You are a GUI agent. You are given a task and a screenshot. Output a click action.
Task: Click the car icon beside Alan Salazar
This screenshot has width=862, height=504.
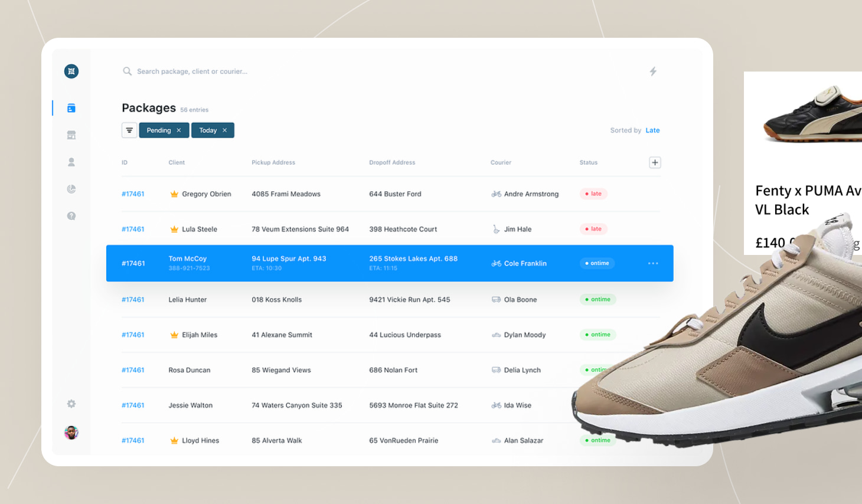click(497, 440)
